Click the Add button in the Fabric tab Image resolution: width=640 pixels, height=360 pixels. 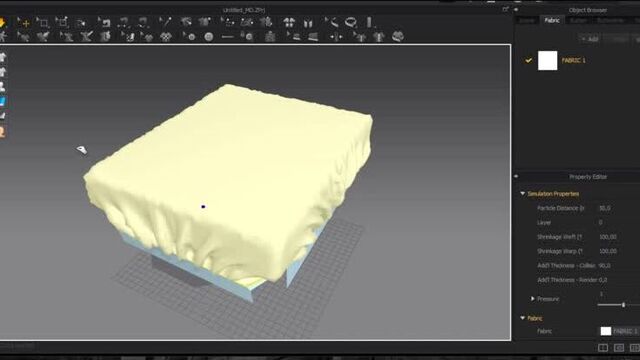coord(590,39)
